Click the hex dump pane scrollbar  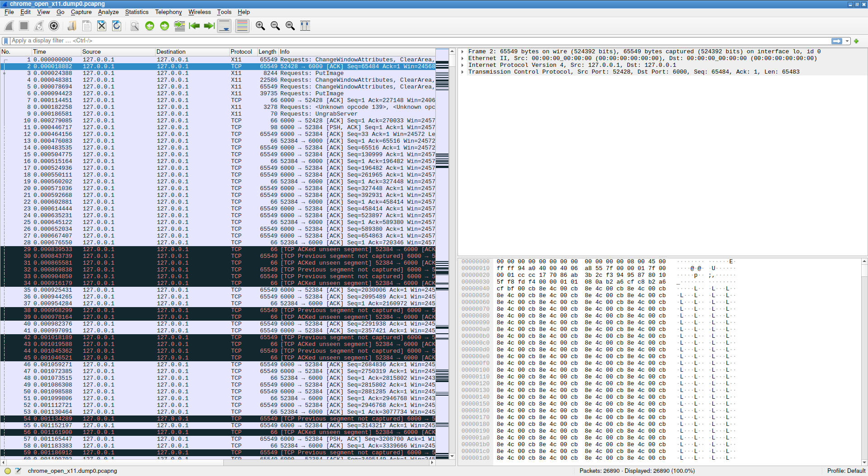(x=864, y=361)
